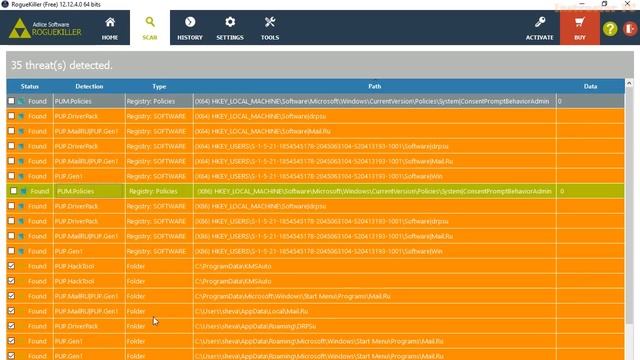
Task: Select 'Folder' type in Roaming\DRPSu row
Action: pyautogui.click(x=136, y=326)
